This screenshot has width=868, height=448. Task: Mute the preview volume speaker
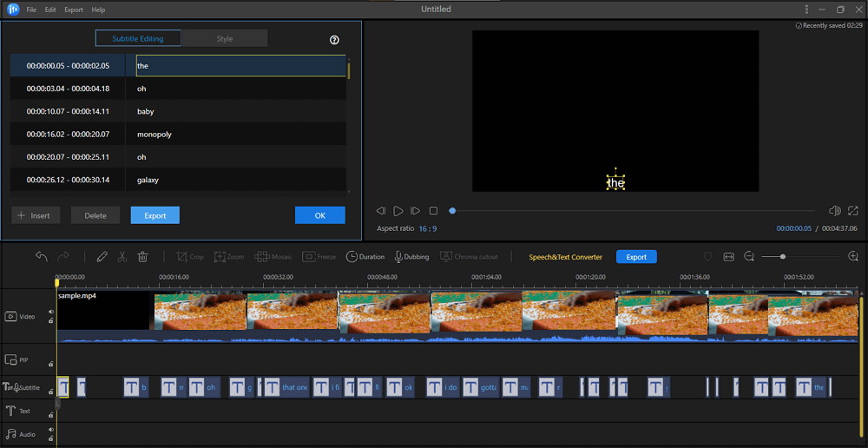click(x=834, y=211)
